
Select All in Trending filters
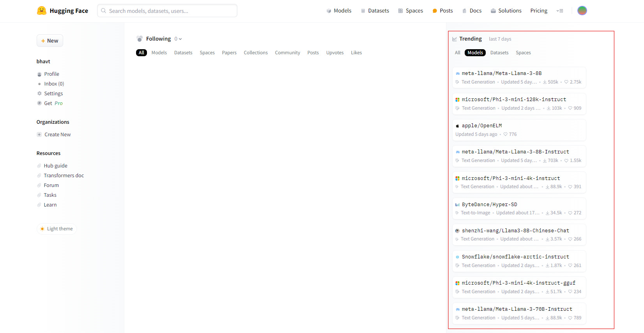458,53
